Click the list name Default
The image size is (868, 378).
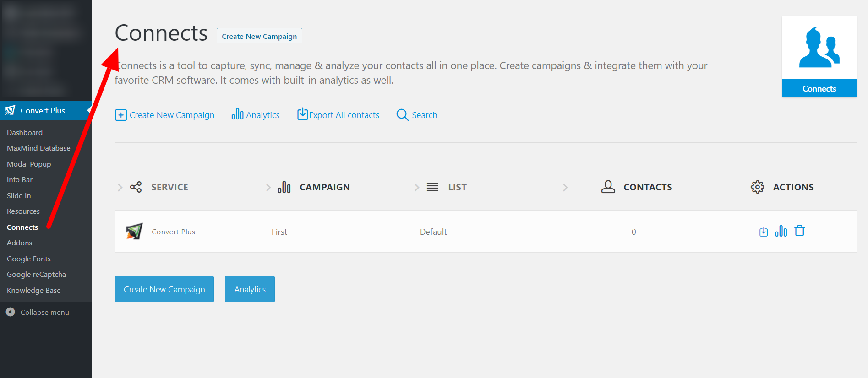pos(433,232)
